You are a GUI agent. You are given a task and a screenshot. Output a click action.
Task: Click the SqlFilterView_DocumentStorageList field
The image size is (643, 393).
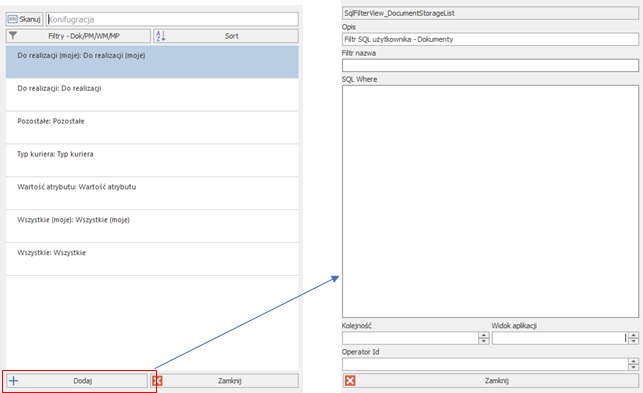490,13
